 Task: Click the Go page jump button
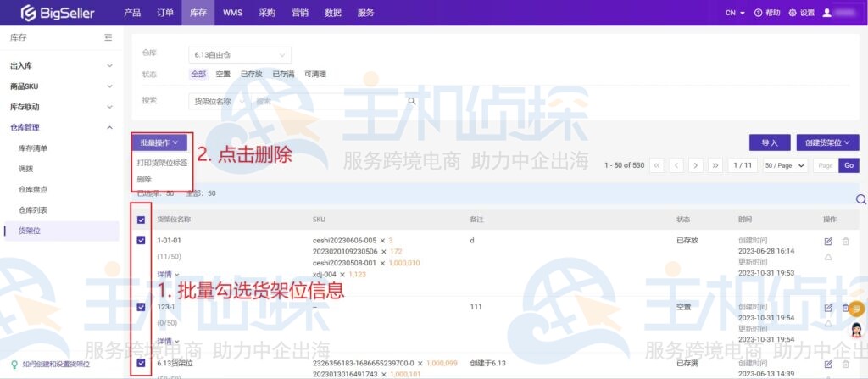coord(849,165)
